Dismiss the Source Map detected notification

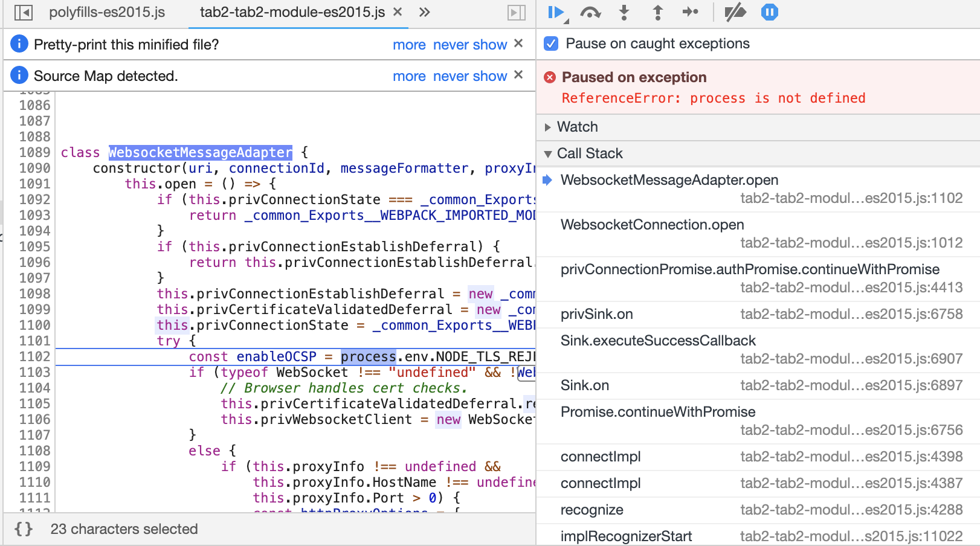tap(518, 75)
